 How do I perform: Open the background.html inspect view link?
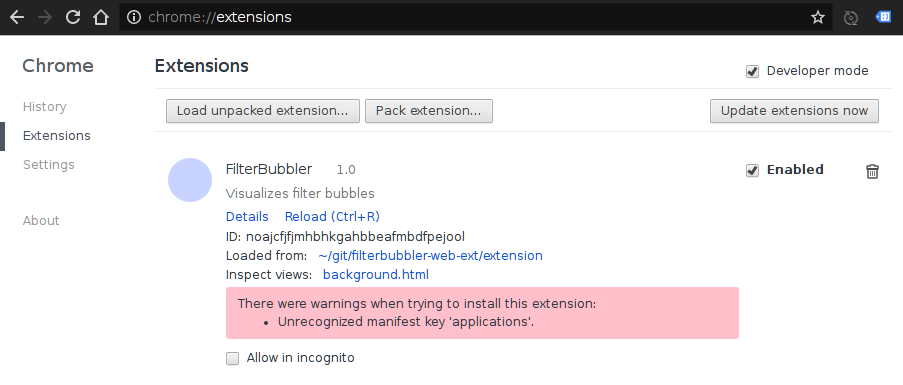coord(375,275)
